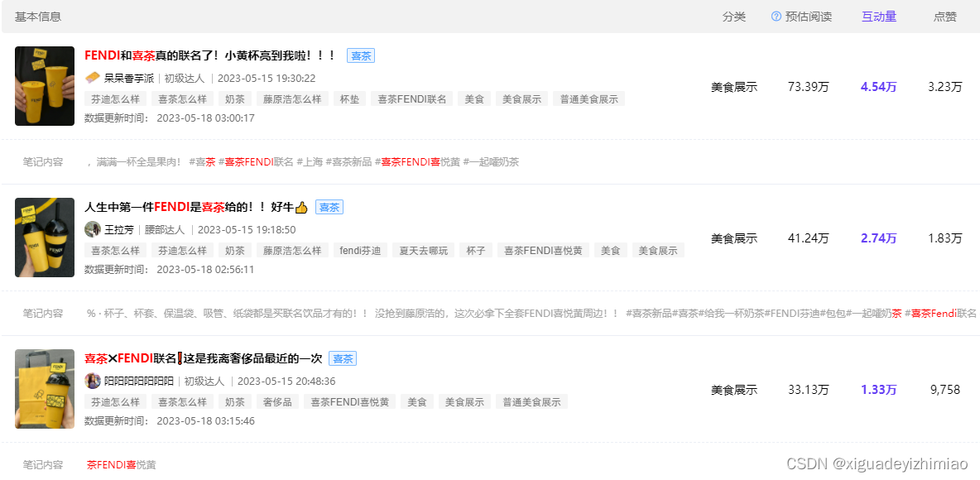Click timestamp 2023-05-15 19:30:22
This screenshot has height=480, width=980.
tap(267, 78)
